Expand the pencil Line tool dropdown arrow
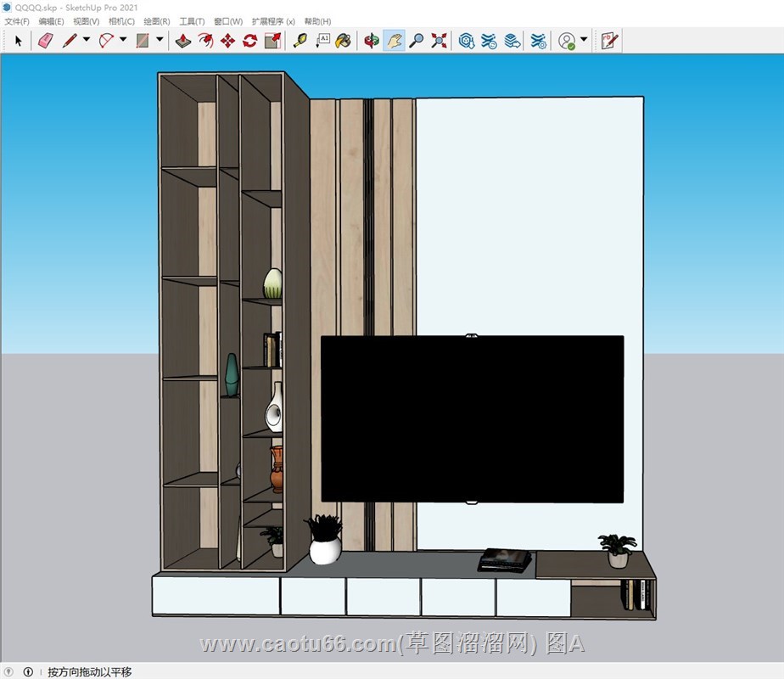784x679 pixels. (87, 40)
